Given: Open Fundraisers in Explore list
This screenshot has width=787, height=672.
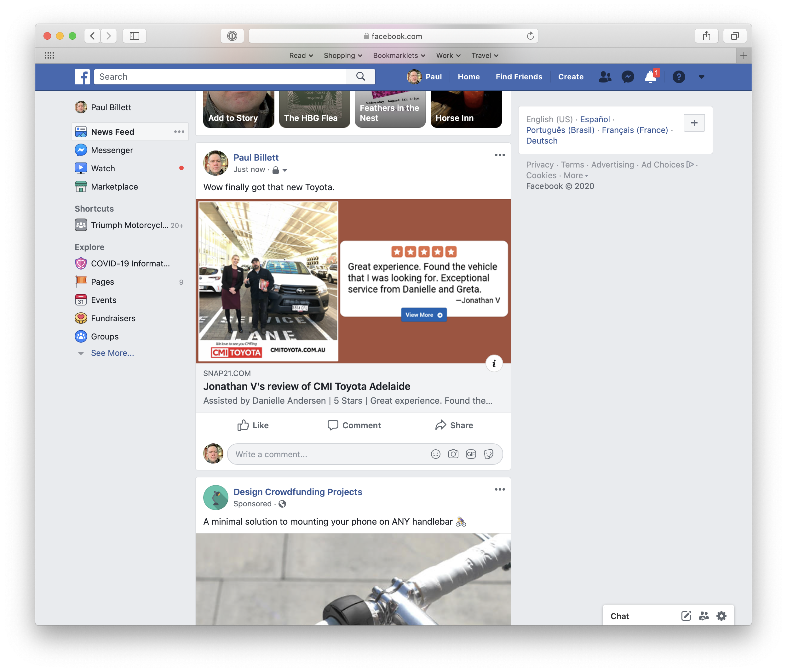Looking at the screenshot, I should click(x=113, y=318).
